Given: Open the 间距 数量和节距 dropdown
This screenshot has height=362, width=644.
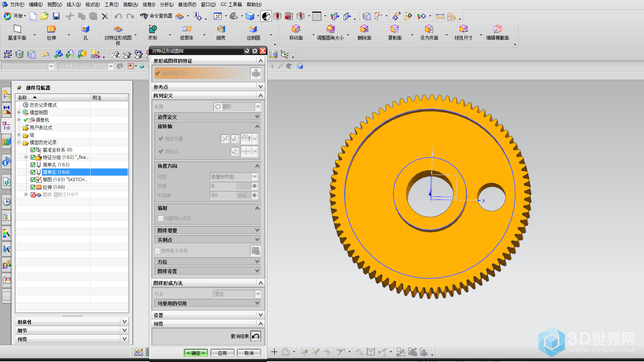Looking at the screenshot, I should [234, 177].
